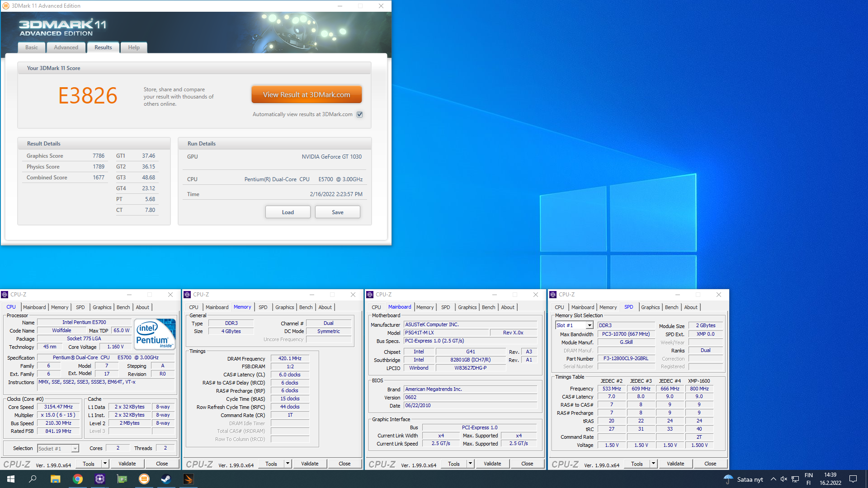Screen dimensions: 868x488
Task: Click Validate in CPU window
Action: point(127,464)
